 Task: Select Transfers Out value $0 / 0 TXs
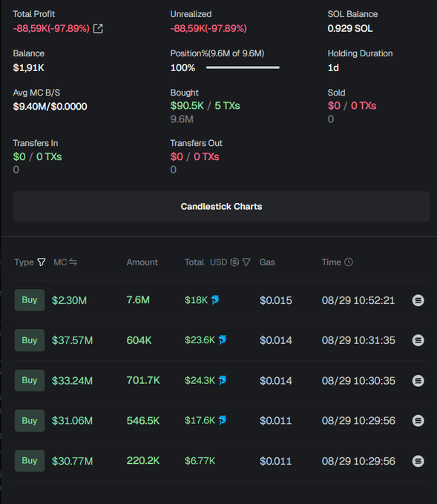[x=194, y=157]
